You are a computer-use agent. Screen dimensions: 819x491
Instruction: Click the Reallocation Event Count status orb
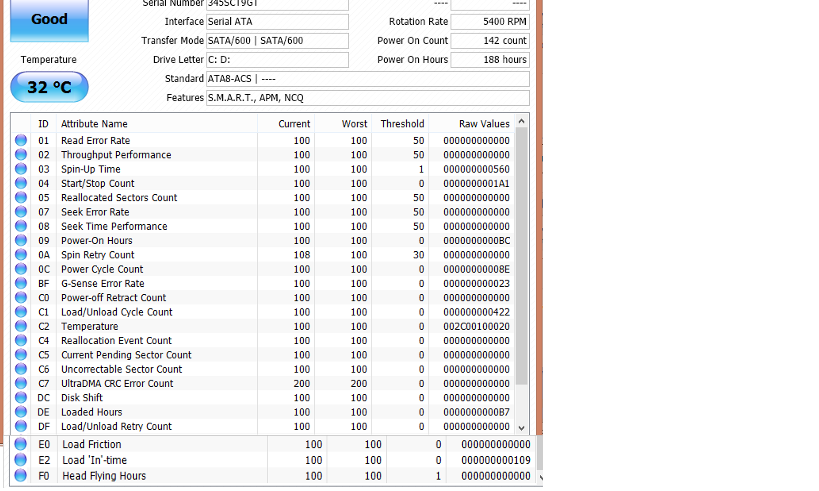pos(21,340)
